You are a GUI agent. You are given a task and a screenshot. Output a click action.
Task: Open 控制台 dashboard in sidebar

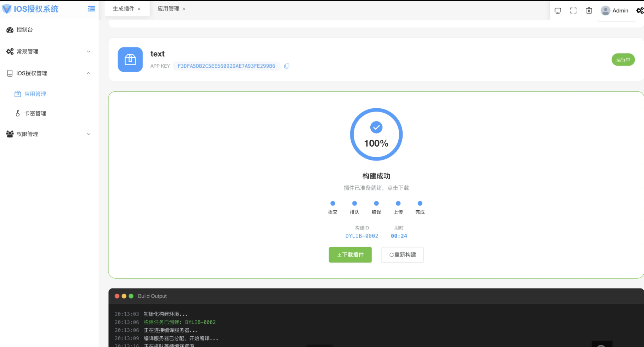click(24, 30)
